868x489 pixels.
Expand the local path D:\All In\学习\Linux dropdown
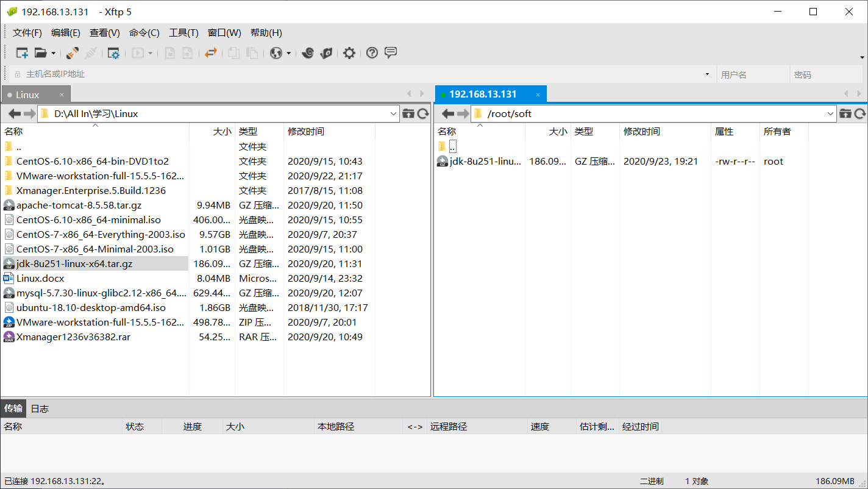(x=393, y=113)
